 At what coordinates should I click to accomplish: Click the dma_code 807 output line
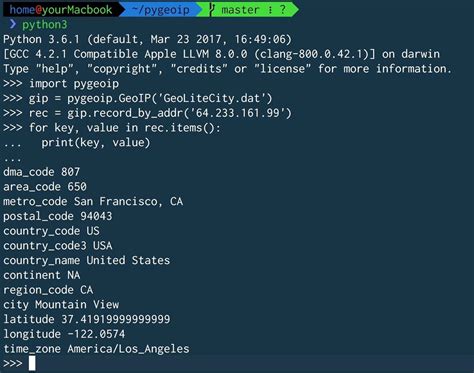point(42,172)
